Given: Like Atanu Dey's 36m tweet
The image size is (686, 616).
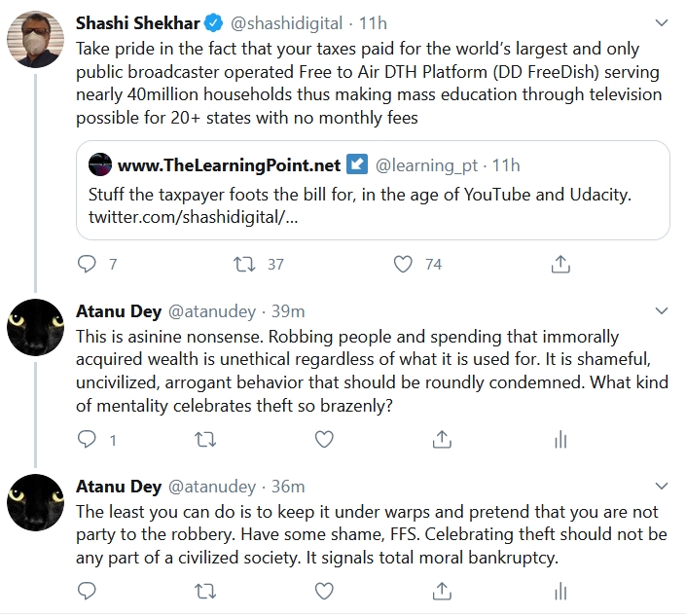Looking at the screenshot, I should pyautogui.click(x=323, y=590).
